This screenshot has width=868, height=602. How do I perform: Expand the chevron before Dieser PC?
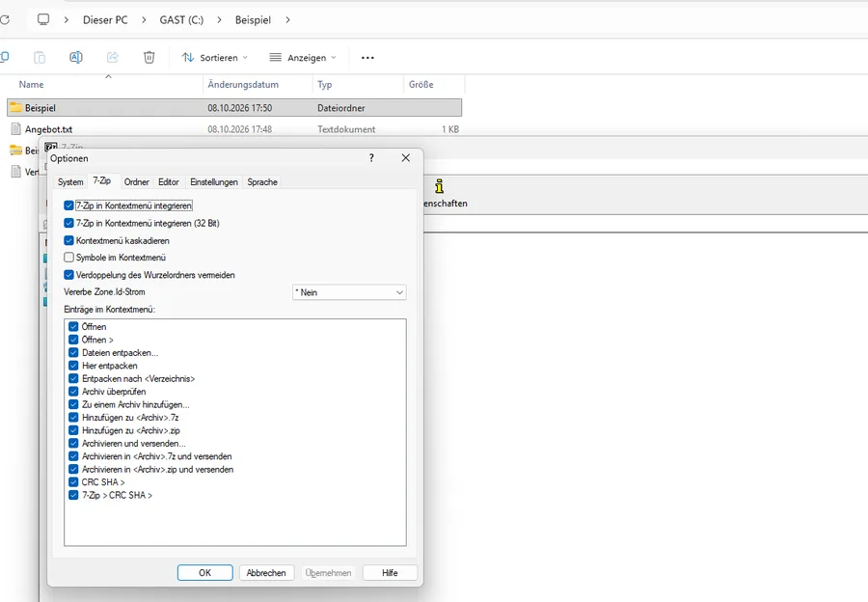tap(67, 20)
